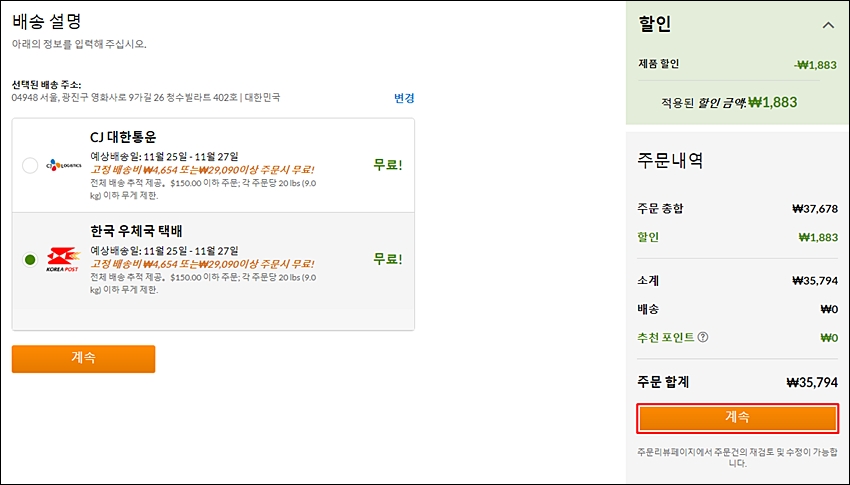This screenshot has height=485, width=850.
Task: Click the red-outlined 계속 button in order summary
Action: click(x=737, y=418)
